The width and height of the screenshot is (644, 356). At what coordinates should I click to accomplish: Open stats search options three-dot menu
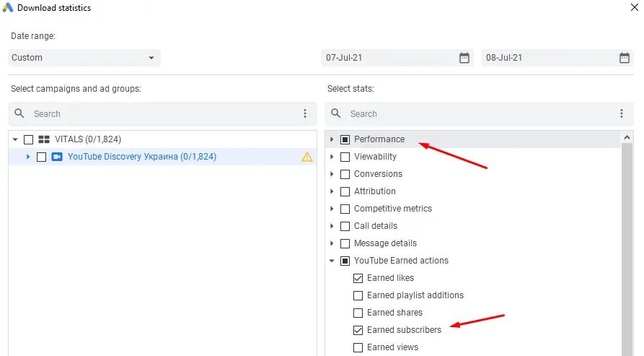point(622,113)
